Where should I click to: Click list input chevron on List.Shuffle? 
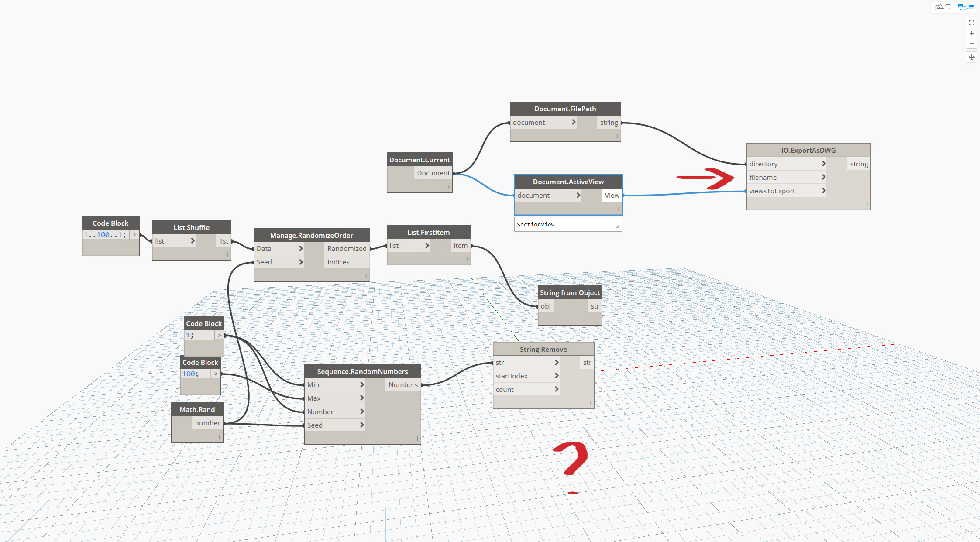tap(193, 240)
